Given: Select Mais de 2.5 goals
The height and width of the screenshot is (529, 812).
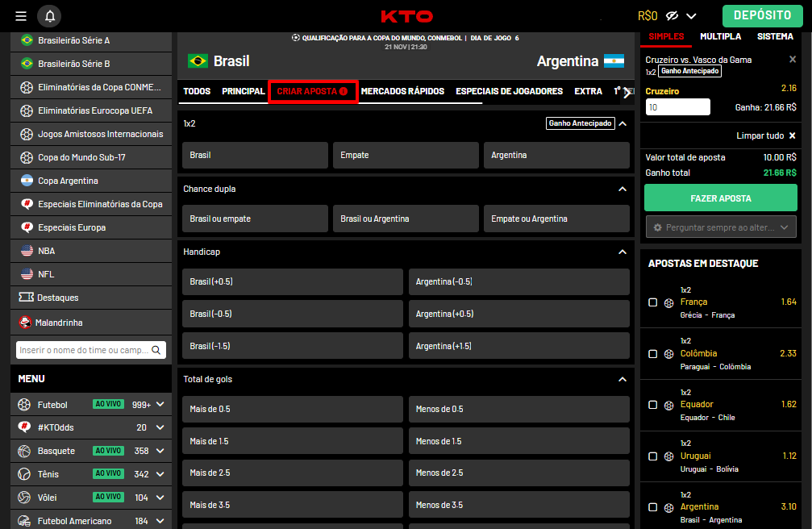Looking at the screenshot, I should point(293,473).
